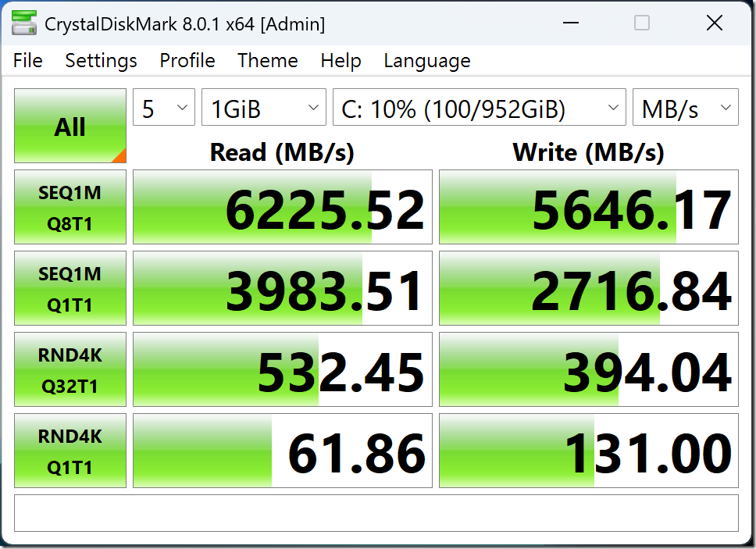Start the SEQ1M Q8T1 test
Image resolution: width=756 pixels, height=549 pixels.
click(x=70, y=207)
